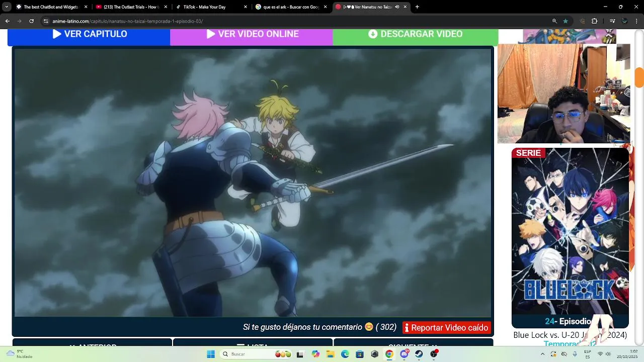Open the network Wi-Fi tray icon

pos(600,354)
